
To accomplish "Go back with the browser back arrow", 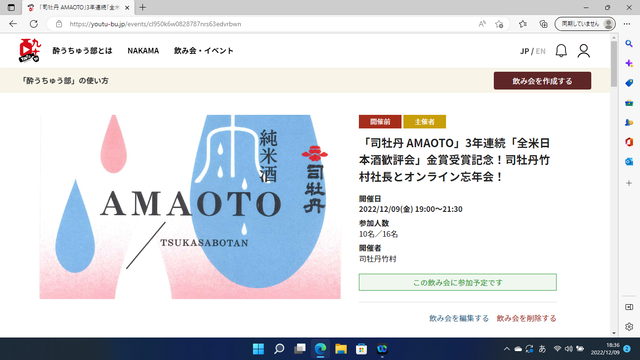I will (x=13, y=24).
